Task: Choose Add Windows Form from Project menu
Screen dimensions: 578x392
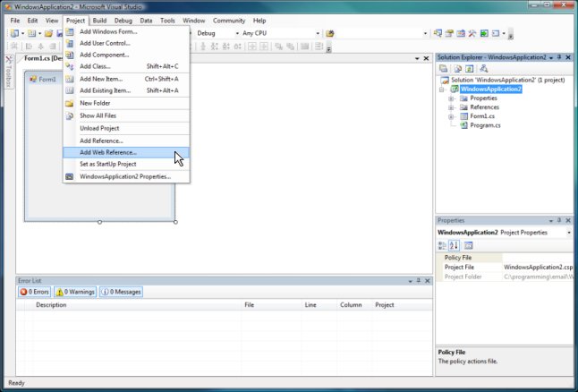Action: coord(126,31)
